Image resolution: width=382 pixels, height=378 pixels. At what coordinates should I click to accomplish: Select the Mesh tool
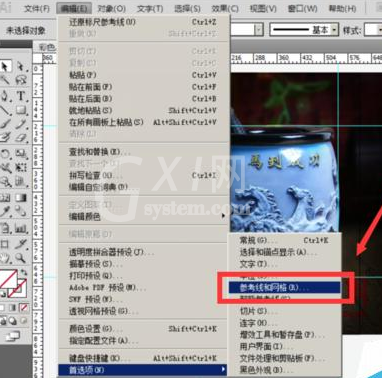coord(5,197)
